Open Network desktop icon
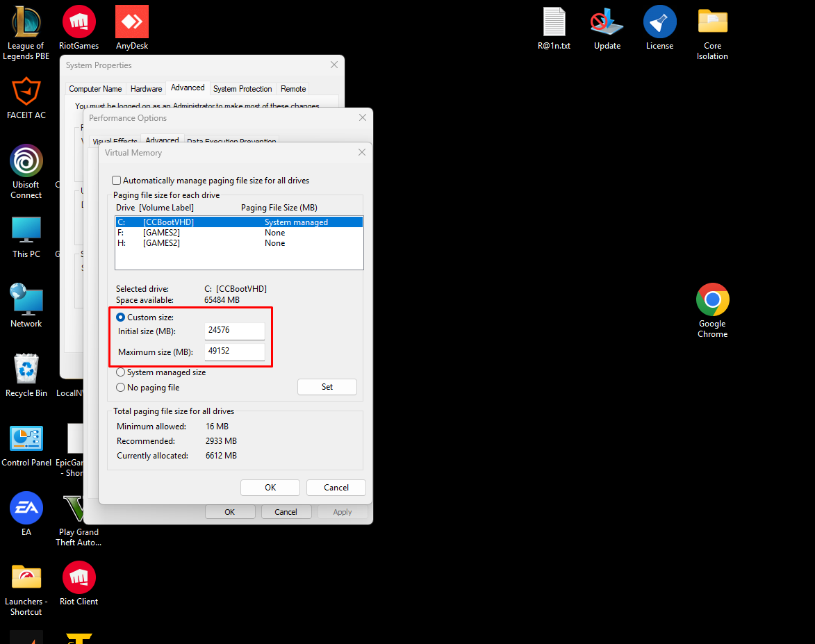Image resolution: width=815 pixels, height=644 pixels. tap(26, 306)
